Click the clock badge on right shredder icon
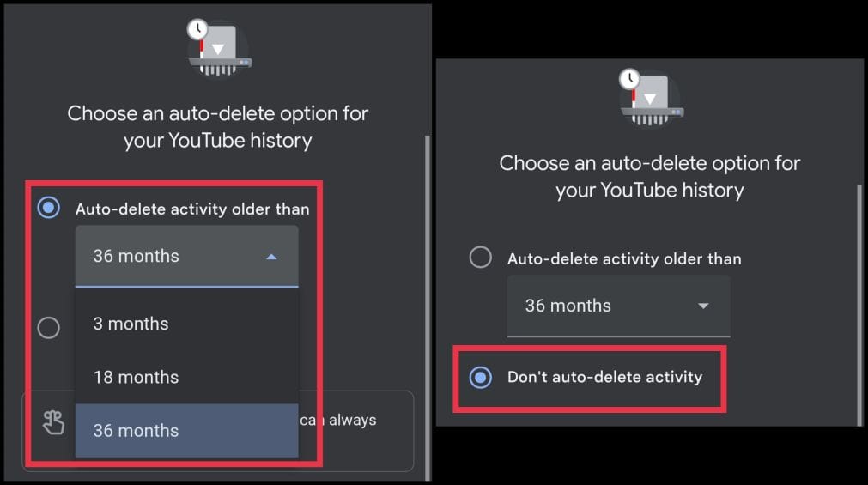The image size is (868, 485). 630,79
